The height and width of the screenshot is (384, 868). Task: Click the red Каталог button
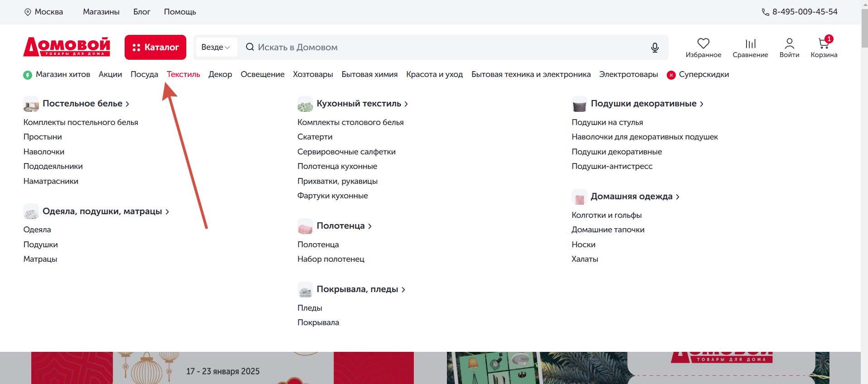click(155, 47)
